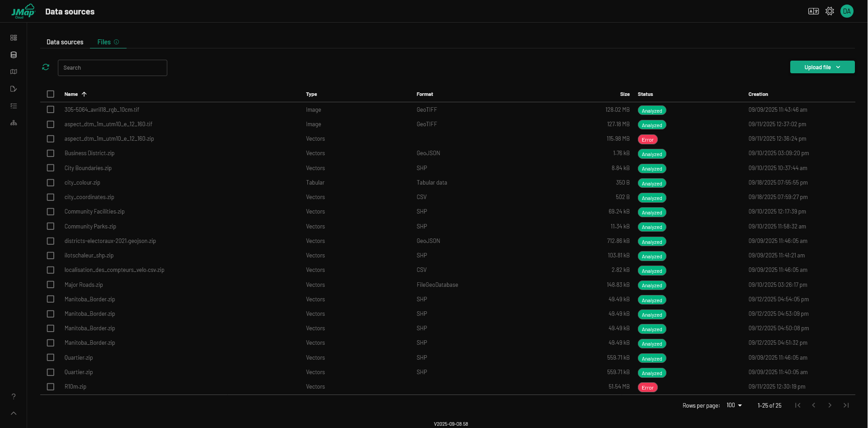
Task: Click the organization hierarchy sidebar icon
Action: [14, 123]
